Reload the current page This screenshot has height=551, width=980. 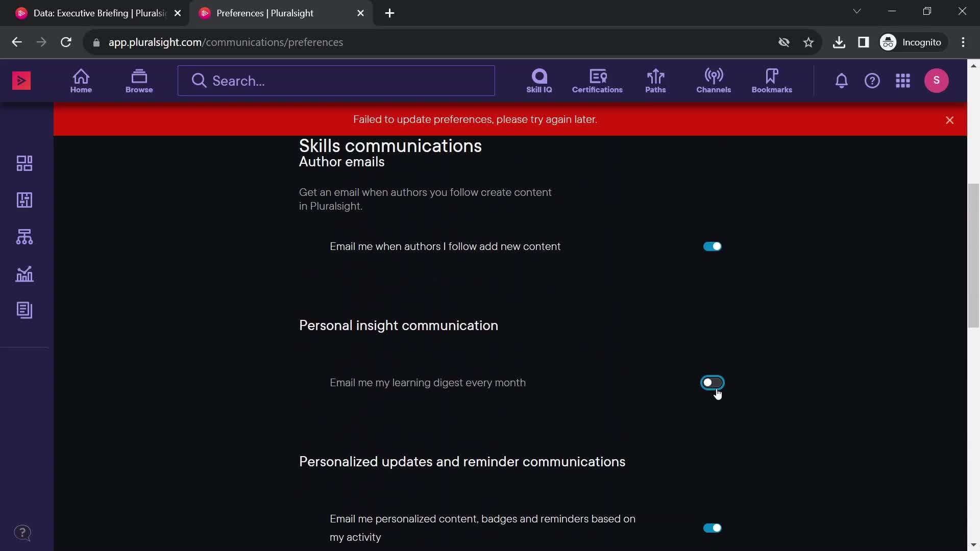click(x=66, y=42)
